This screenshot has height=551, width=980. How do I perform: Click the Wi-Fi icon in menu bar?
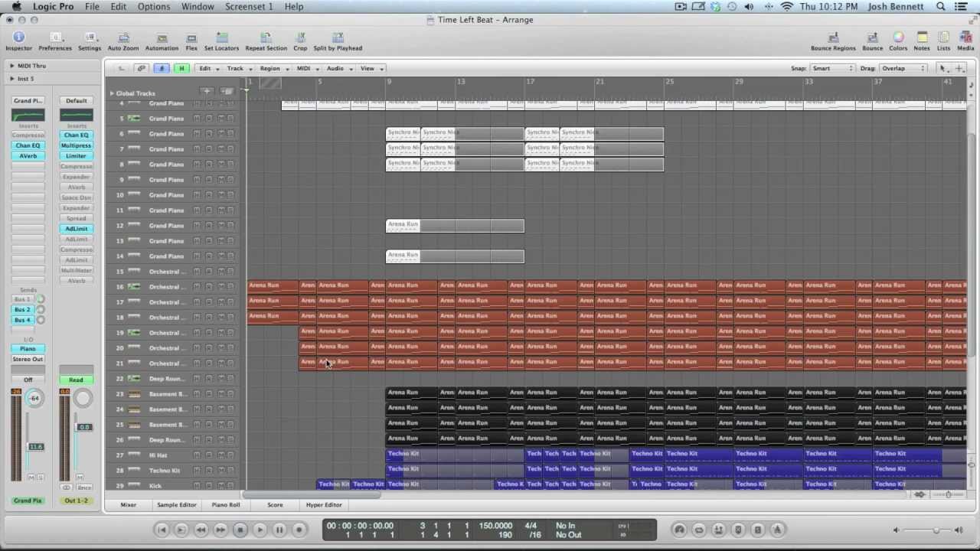click(x=787, y=6)
